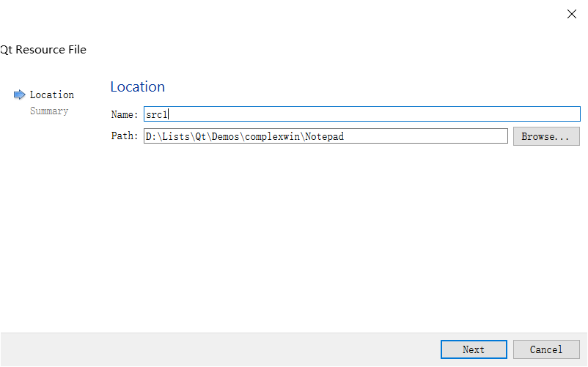Click the Name: label

[x=125, y=114]
